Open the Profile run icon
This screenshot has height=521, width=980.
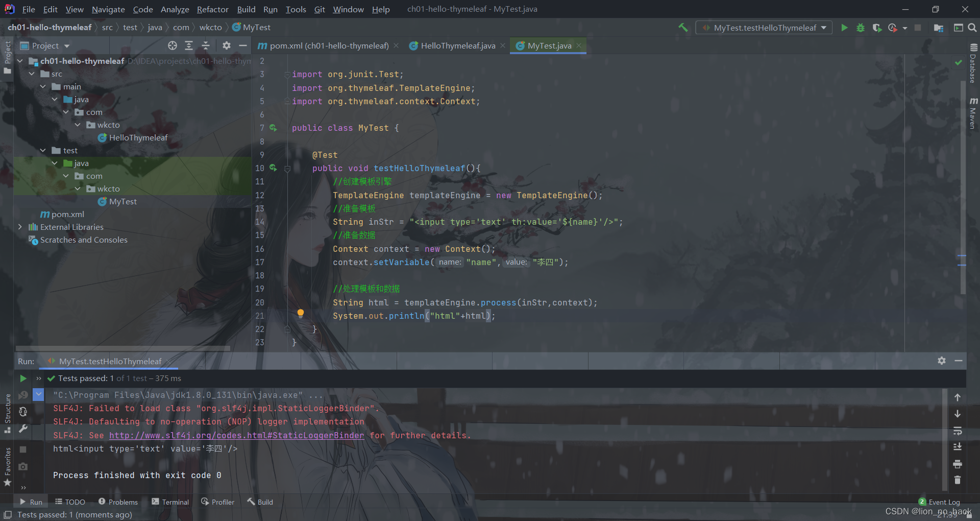point(893,28)
